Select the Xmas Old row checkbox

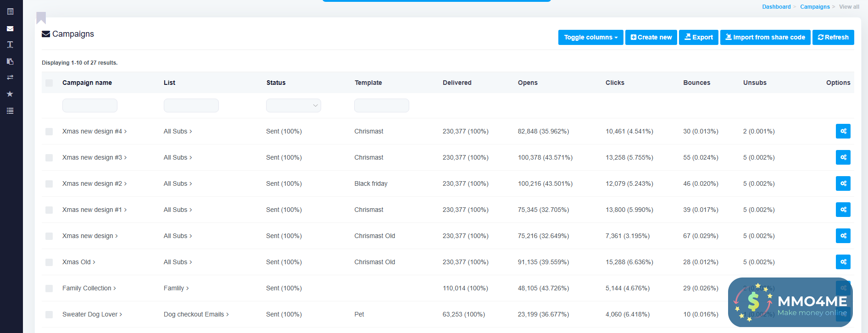tap(49, 262)
